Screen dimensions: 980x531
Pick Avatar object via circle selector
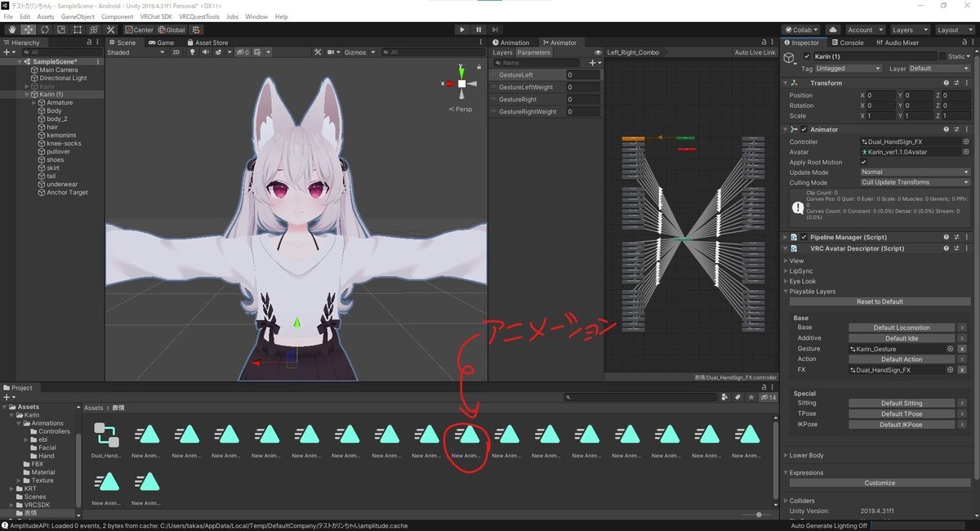(x=966, y=152)
